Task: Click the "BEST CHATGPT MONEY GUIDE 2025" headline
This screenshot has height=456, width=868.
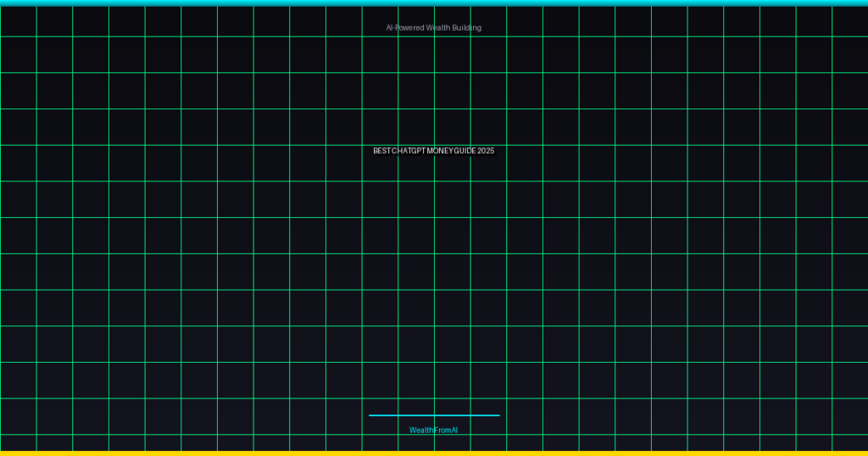Action: [433, 151]
